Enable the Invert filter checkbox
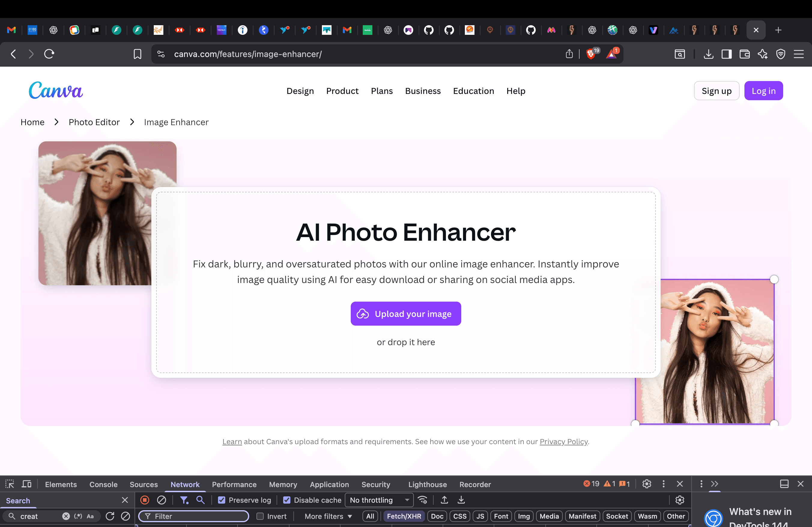Image resolution: width=812 pixels, height=527 pixels. pyautogui.click(x=260, y=516)
